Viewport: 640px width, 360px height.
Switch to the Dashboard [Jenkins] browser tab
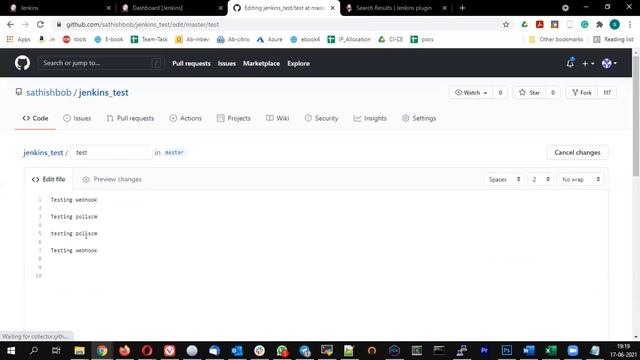[x=171, y=8]
